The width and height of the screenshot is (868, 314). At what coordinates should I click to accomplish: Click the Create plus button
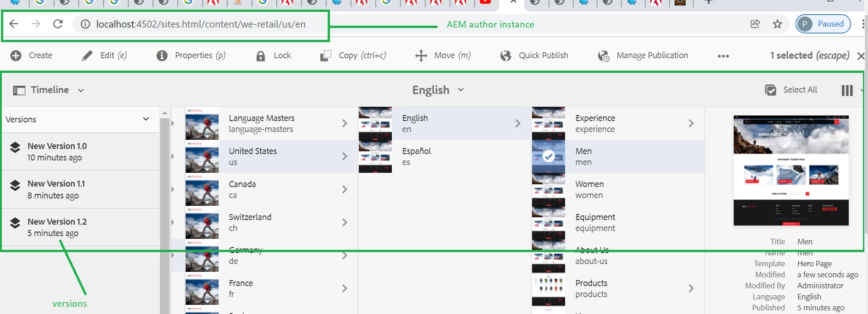point(31,55)
